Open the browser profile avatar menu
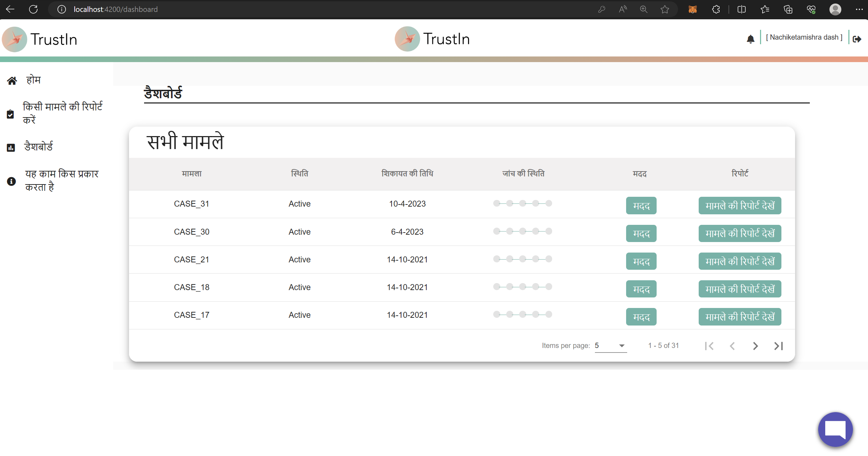Image resolution: width=868 pixels, height=456 pixels. (835, 9)
